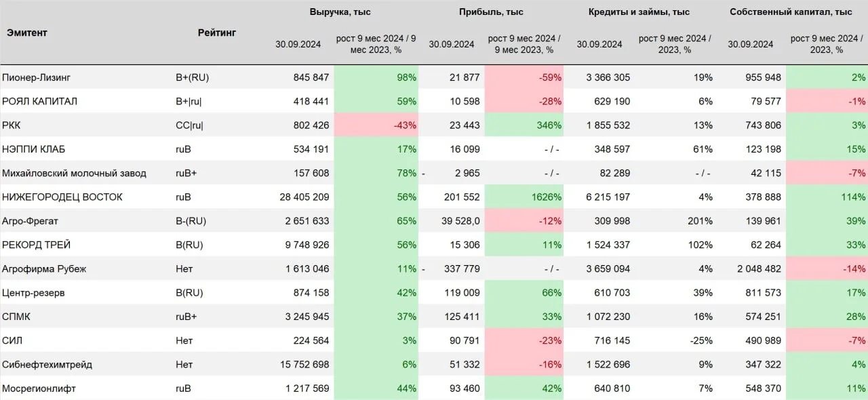868x400 pixels.
Task: Select equity value 2 048 482
Action: (x=759, y=268)
